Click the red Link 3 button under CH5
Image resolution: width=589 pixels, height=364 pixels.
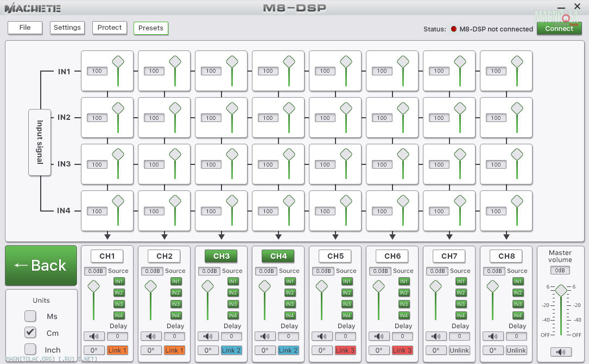pos(346,350)
